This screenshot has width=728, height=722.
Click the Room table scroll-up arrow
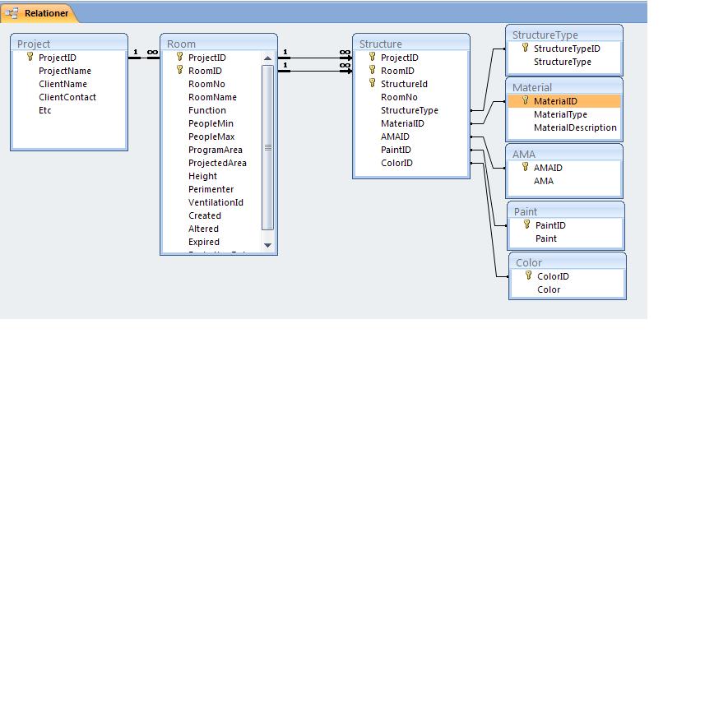pyautogui.click(x=267, y=58)
